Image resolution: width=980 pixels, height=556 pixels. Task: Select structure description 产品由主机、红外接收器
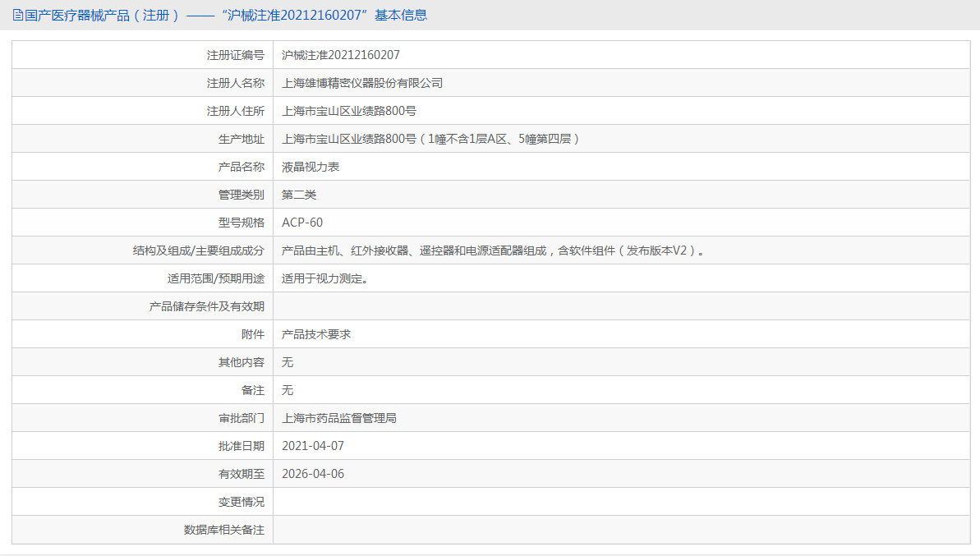[494, 250]
